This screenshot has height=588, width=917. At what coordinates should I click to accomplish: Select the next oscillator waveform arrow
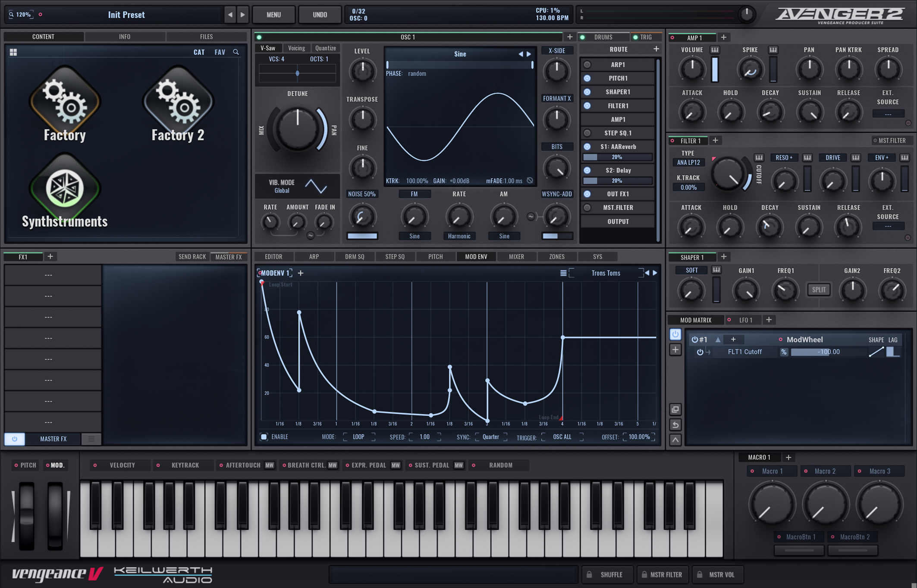529,54
